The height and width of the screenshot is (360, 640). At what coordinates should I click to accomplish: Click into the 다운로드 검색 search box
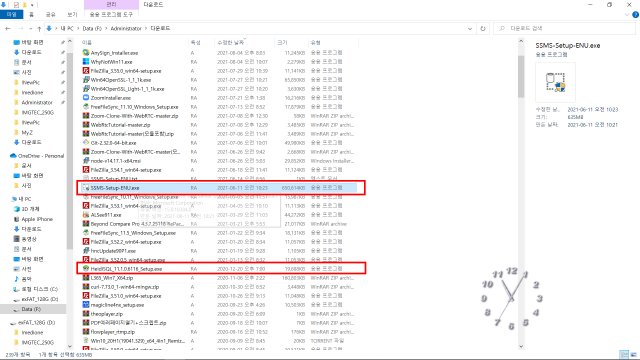coord(565,29)
